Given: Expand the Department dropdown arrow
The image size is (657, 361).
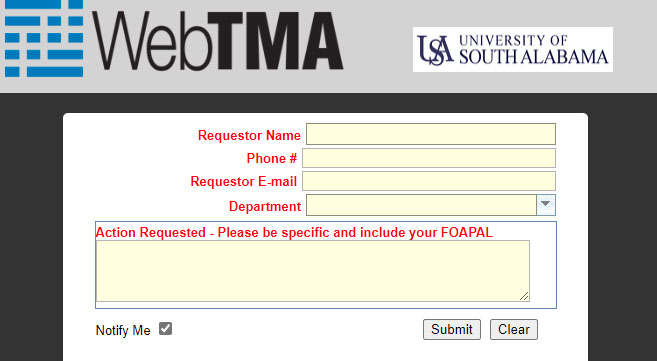Looking at the screenshot, I should tap(546, 205).
